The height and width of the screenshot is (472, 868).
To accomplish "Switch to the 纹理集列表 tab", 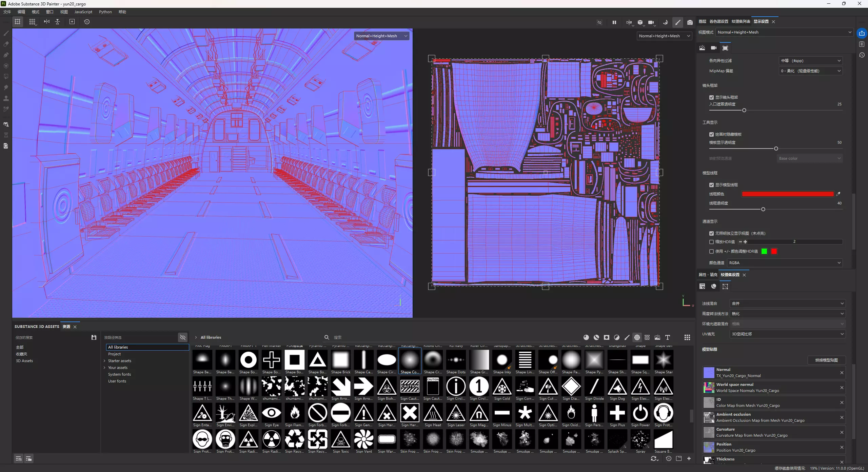I will [741, 21].
